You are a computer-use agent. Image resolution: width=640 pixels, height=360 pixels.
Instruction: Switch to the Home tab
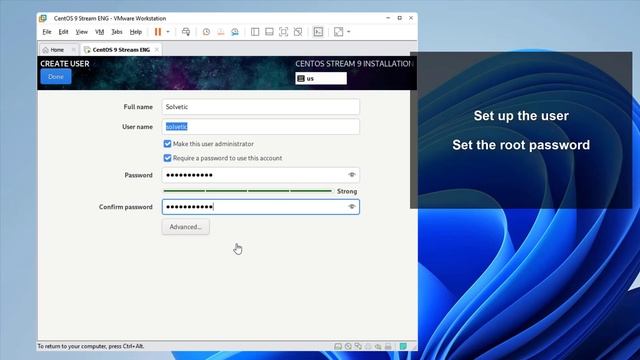click(x=57, y=50)
